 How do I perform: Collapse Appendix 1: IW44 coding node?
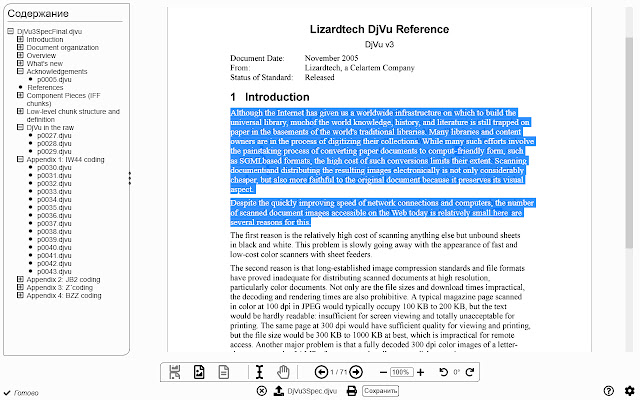[x=20, y=159]
